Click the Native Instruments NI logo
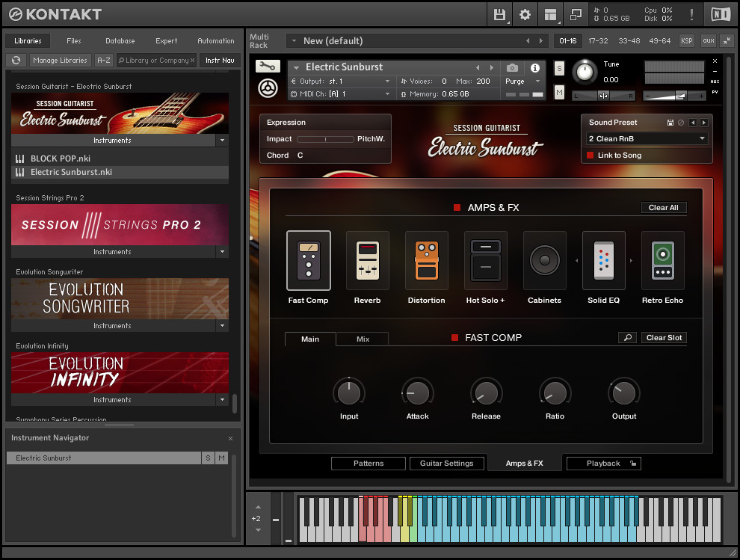The image size is (740, 560). [x=720, y=15]
